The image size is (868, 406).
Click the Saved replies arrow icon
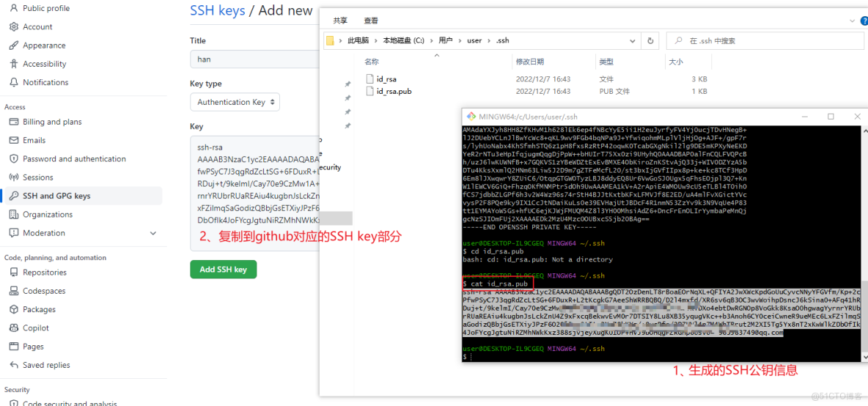point(14,365)
